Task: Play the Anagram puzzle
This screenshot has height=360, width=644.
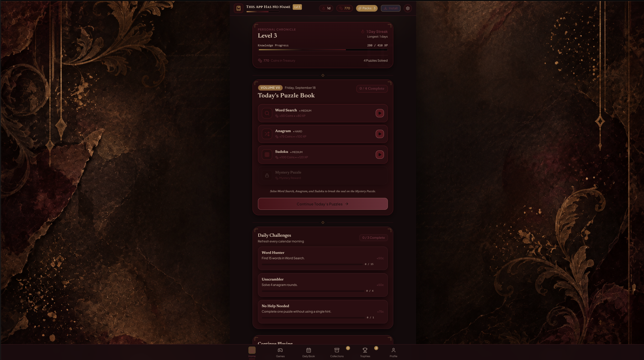Action: 380,134
